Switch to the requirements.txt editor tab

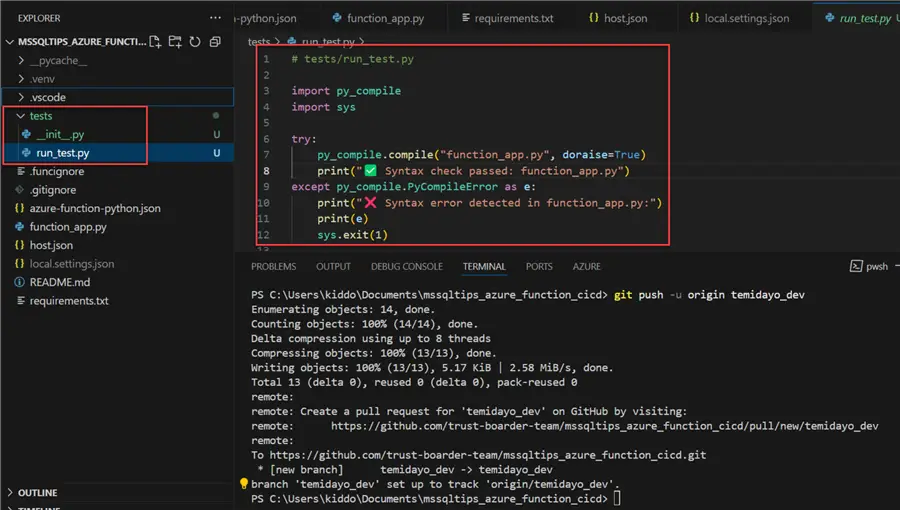tap(508, 18)
